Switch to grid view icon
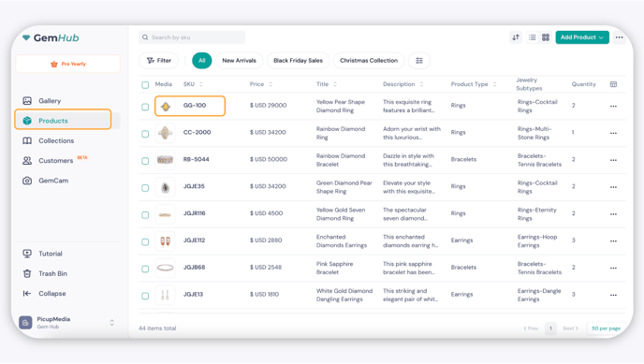The image size is (644, 364). coord(546,37)
